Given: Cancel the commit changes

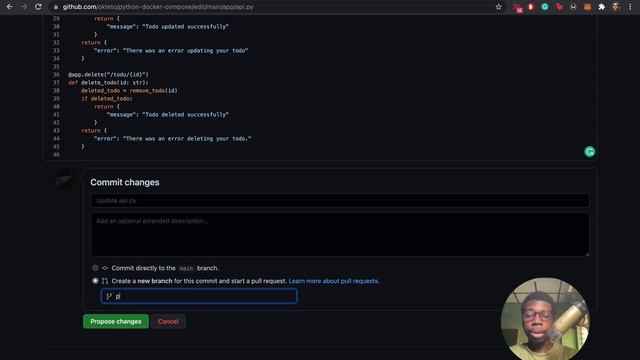Looking at the screenshot, I should click(168, 322).
